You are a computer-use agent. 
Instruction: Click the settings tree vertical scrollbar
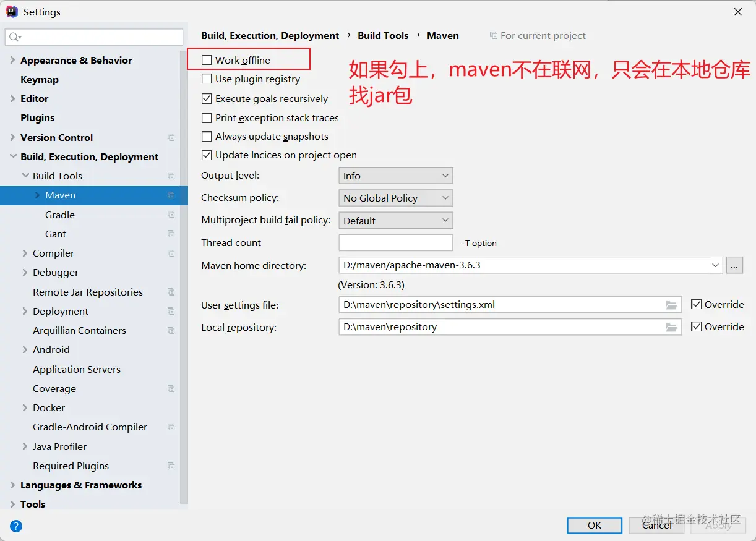184,278
